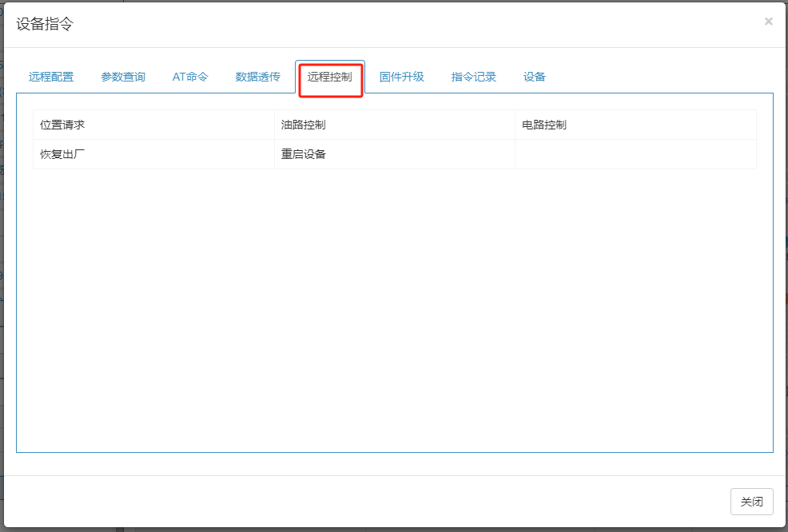Select the AT命令 tab

tap(190, 77)
